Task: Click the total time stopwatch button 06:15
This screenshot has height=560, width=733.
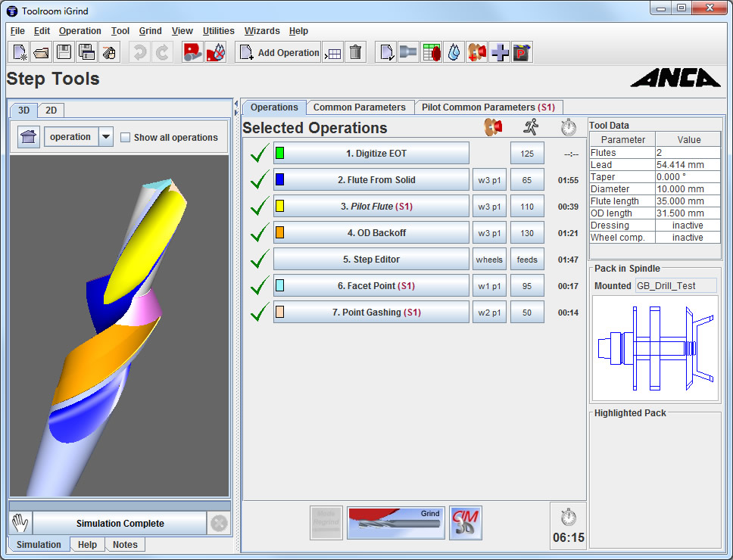Action: point(568,526)
